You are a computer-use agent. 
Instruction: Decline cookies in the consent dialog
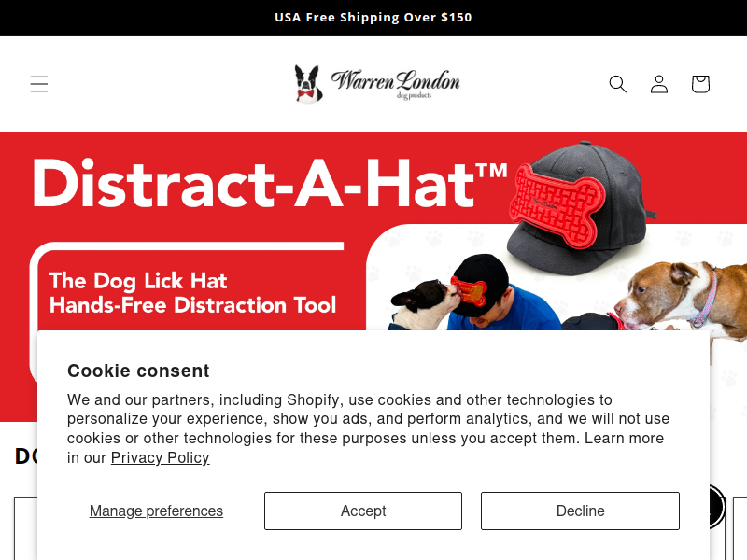coord(580,511)
